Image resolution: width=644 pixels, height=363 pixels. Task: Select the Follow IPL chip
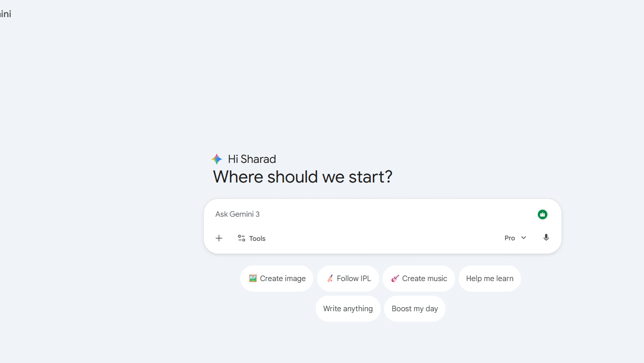click(348, 278)
